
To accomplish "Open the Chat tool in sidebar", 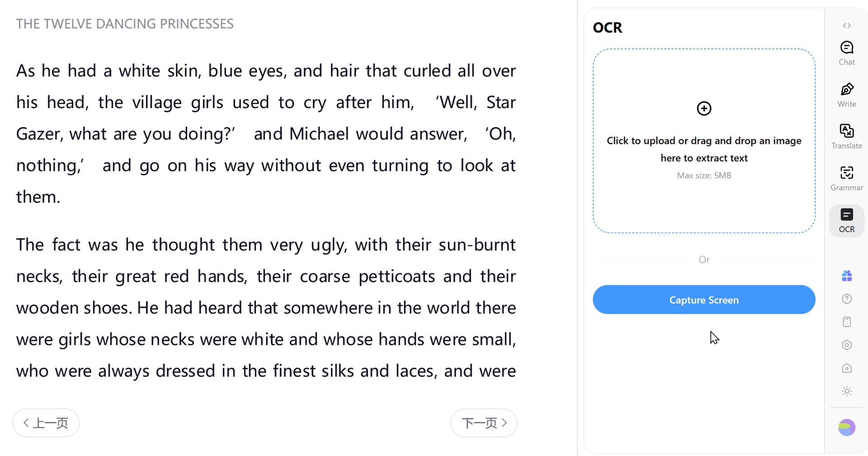I will [x=847, y=53].
